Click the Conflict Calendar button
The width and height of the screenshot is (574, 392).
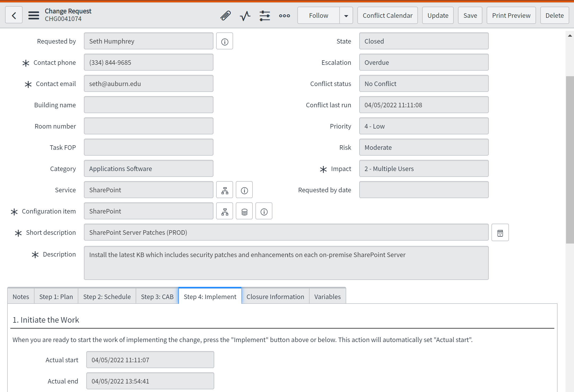(387, 16)
